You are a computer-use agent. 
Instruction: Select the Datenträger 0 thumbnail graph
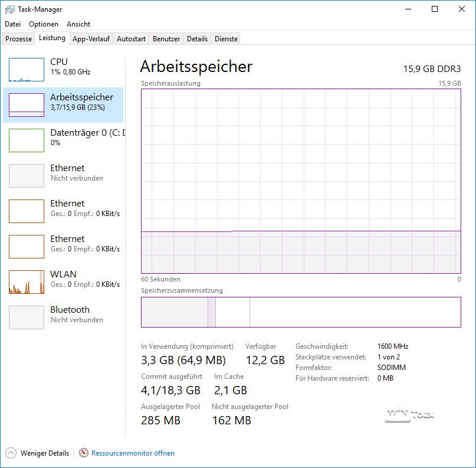[27, 140]
